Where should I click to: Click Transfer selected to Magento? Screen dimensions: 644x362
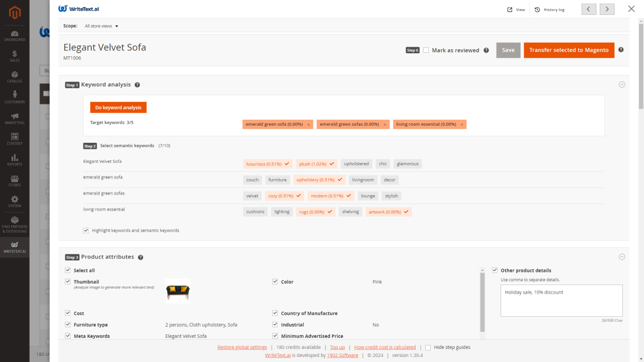click(x=569, y=50)
